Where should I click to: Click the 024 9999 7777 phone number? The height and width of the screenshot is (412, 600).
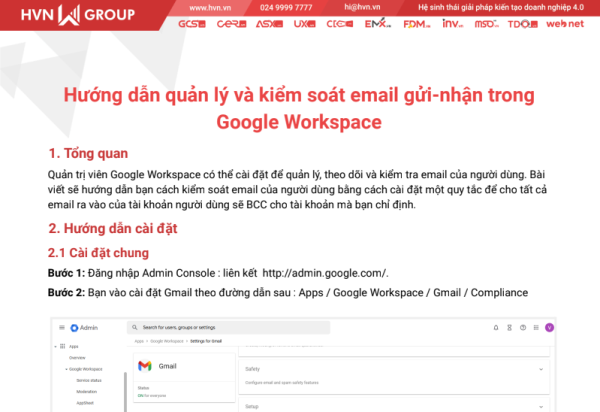pyautogui.click(x=286, y=7)
